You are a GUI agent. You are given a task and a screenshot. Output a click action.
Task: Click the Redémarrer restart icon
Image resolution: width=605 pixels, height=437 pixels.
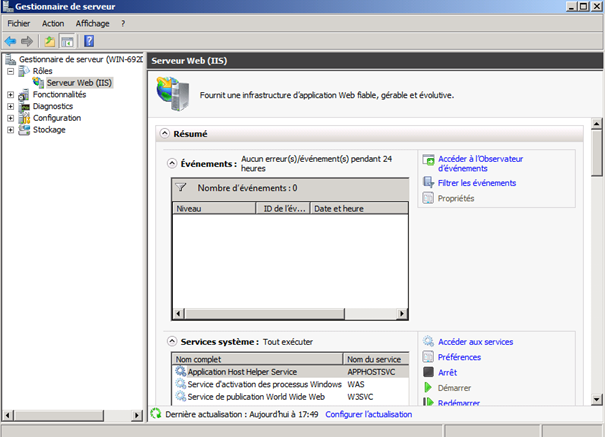coord(429,402)
